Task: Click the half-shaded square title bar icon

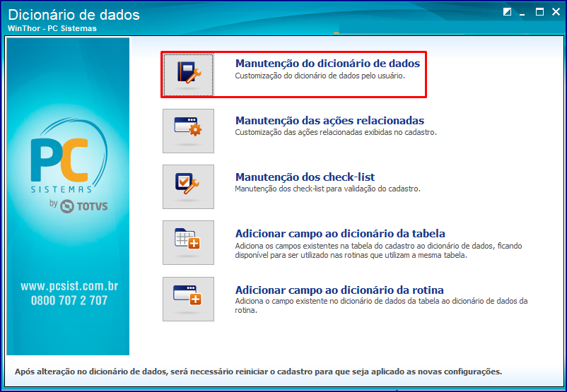Action: coord(507,12)
